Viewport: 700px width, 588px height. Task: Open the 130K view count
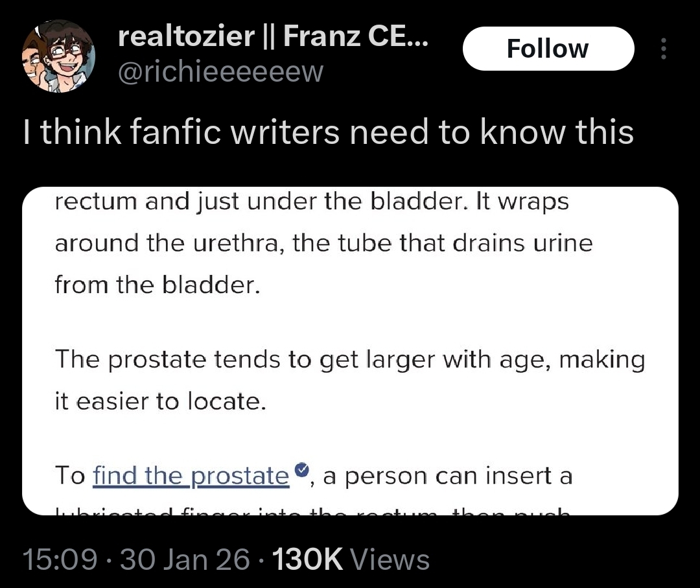coord(308,559)
